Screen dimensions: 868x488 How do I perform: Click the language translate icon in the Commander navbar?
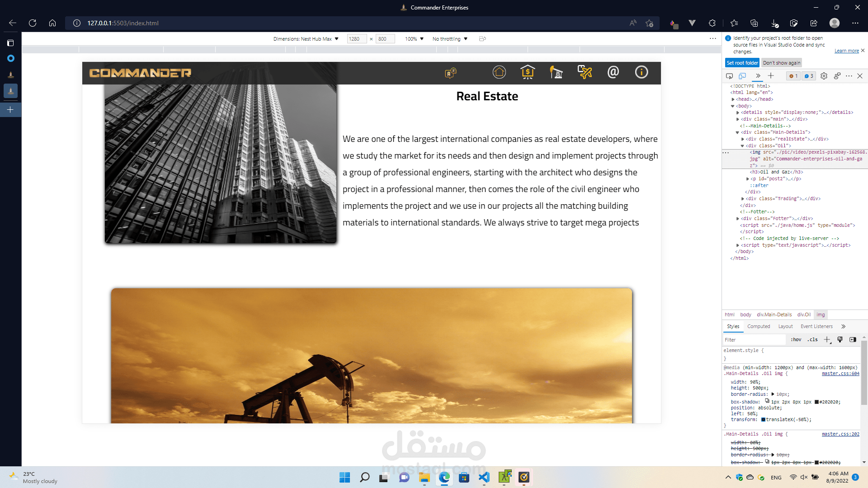pos(450,73)
